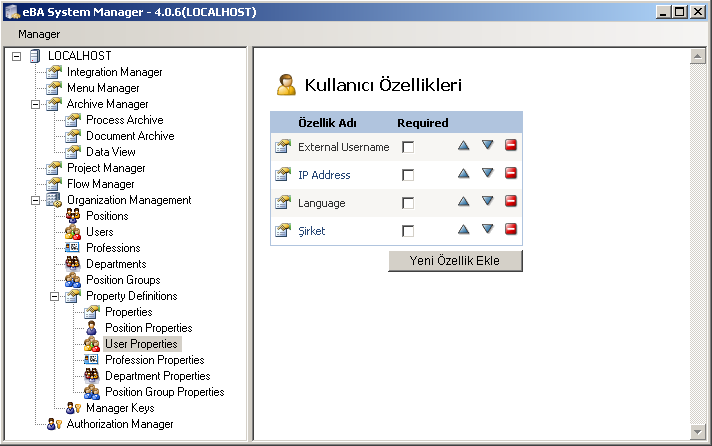Screen dimensions: 712x446
Task: Open Manager Keys tree item
Action: tap(120, 408)
